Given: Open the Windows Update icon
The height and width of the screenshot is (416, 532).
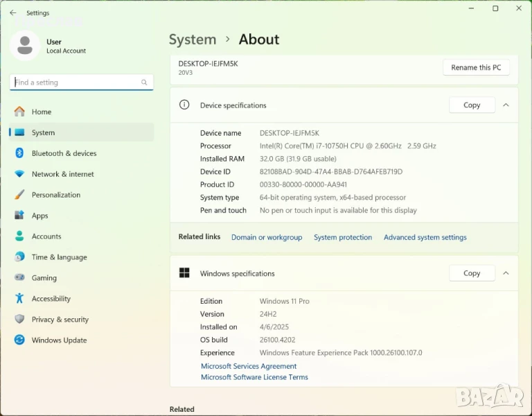Looking at the screenshot, I should pos(19,340).
